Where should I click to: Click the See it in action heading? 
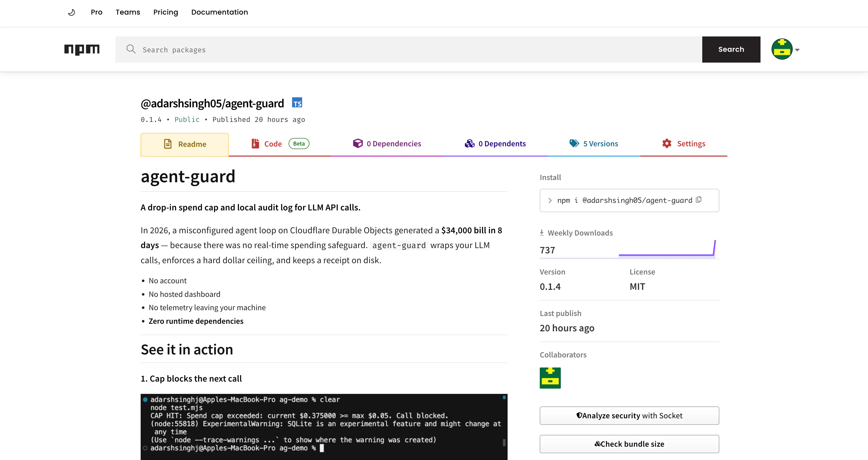187,350
